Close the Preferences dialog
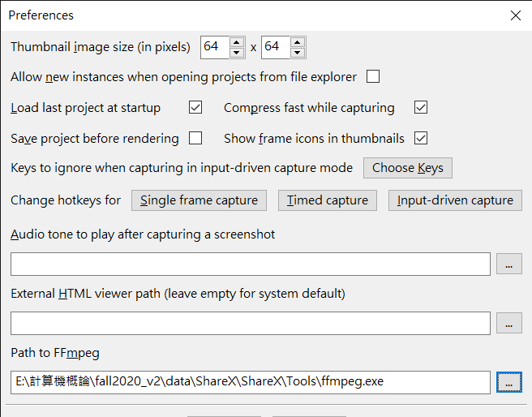 click(516, 15)
